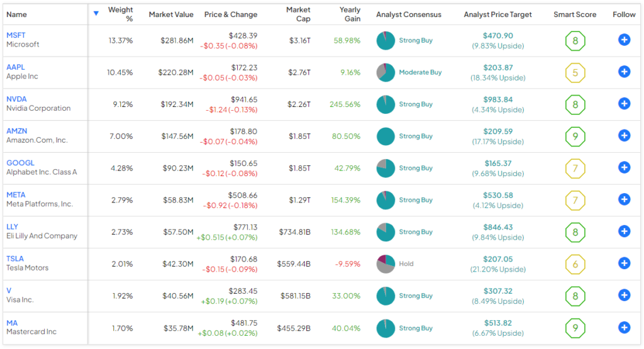Viewport: 644px width, 349px height.
Task: Select the Smart Score column header
Action: point(575,14)
